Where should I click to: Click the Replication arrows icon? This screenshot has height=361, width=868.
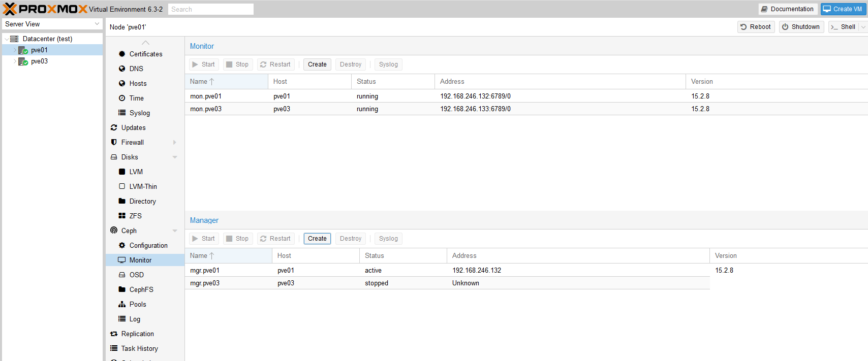click(114, 334)
